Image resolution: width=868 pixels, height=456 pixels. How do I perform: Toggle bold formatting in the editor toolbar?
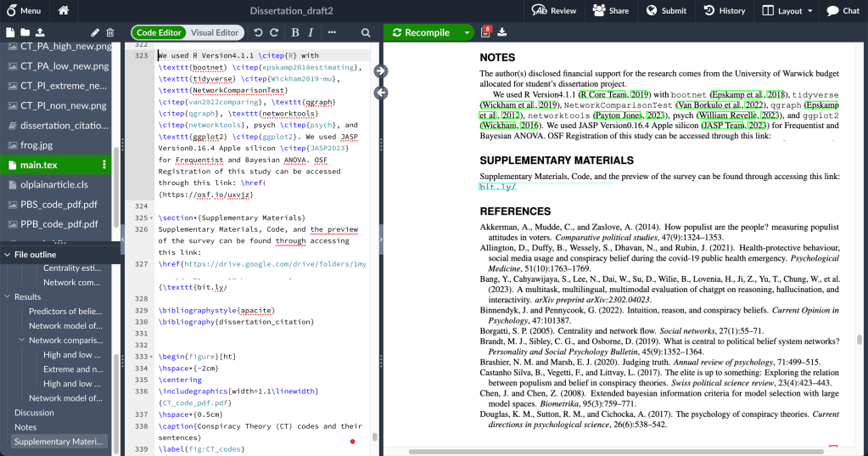click(x=294, y=32)
